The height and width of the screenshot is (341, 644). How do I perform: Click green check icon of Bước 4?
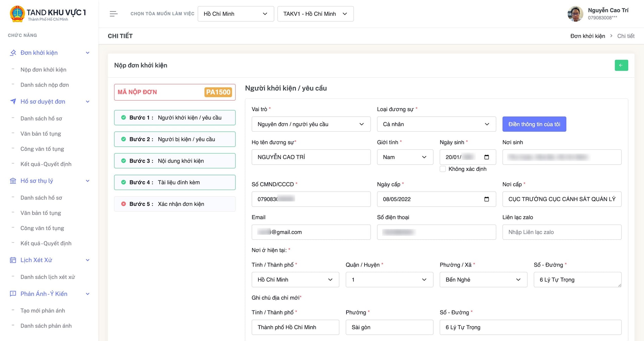point(123,182)
